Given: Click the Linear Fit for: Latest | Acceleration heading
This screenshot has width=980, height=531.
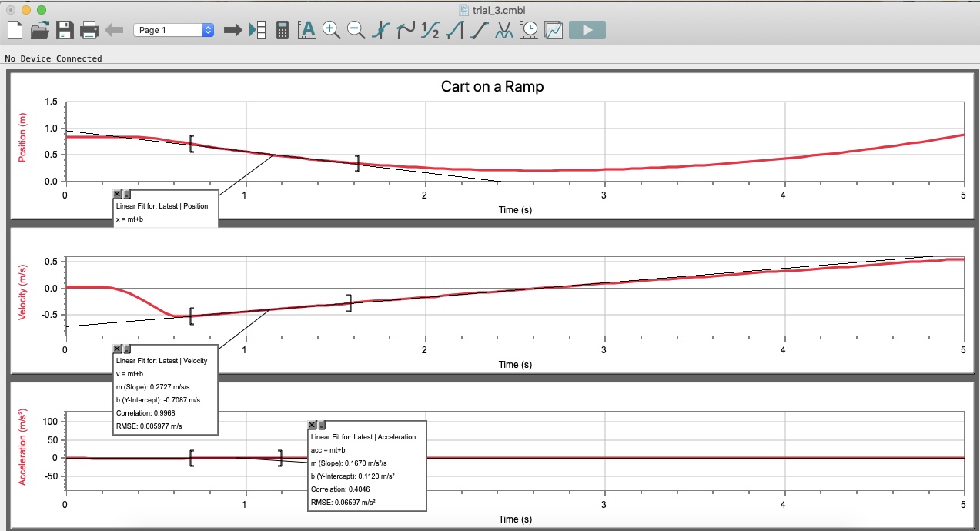Looking at the screenshot, I should click(x=363, y=436).
